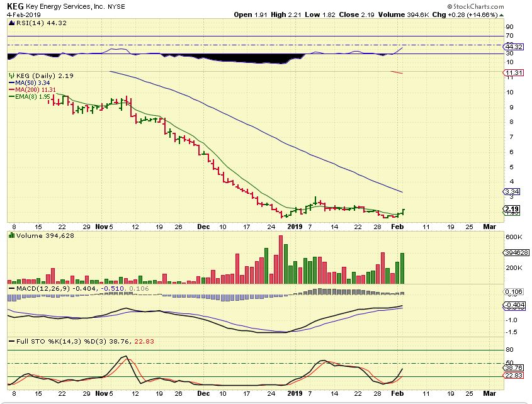Click the 0.106 histogram tag on right axis
Viewport: 532px width, 404px height.
[x=514, y=292]
